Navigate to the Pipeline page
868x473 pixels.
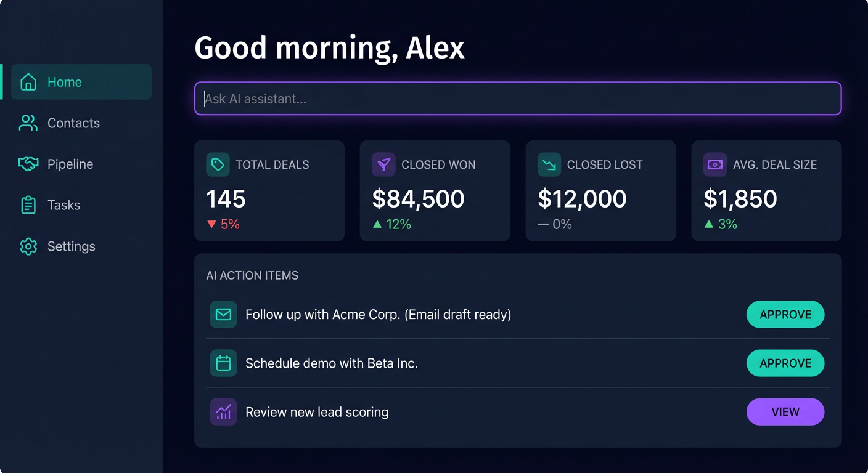(70, 164)
